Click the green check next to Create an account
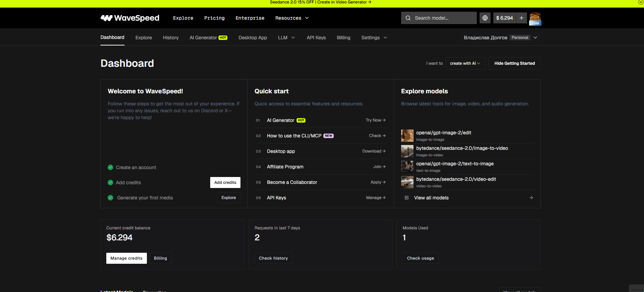Viewport: 644px width, 292px height. pyautogui.click(x=110, y=167)
